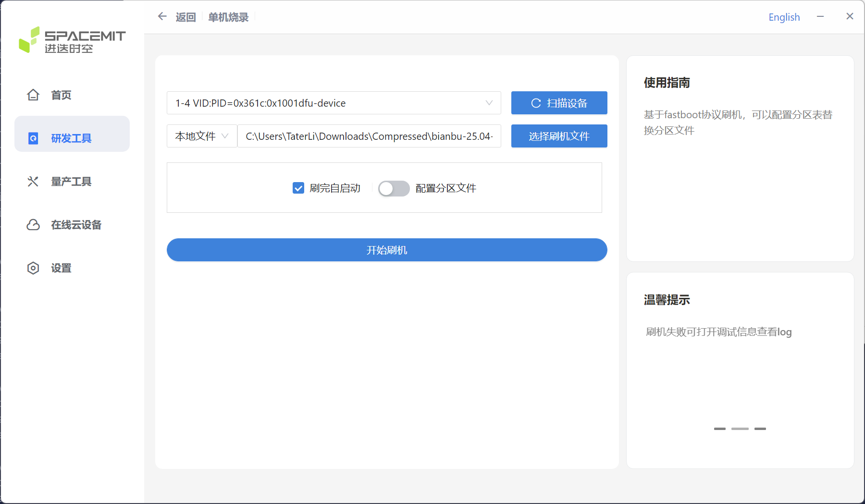Click the 研发工具 sidebar icon
865x504 pixels.
click(x=33, y=138)
